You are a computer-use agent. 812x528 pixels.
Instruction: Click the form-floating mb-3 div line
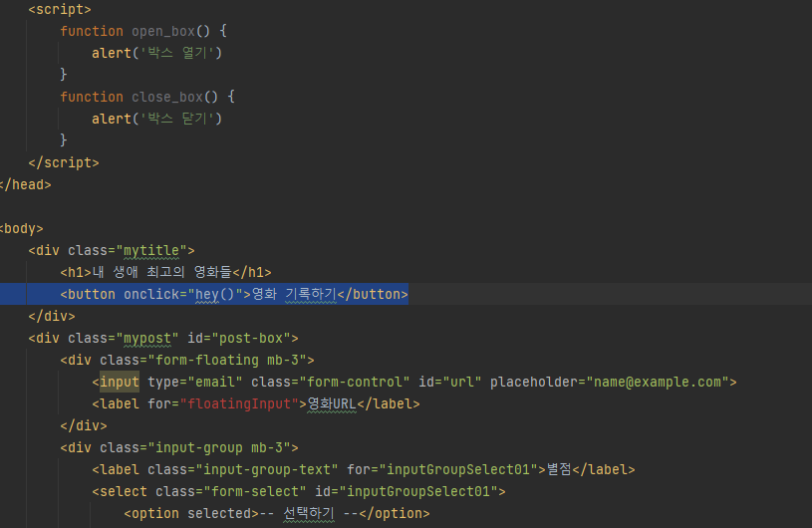coord(187,361)
